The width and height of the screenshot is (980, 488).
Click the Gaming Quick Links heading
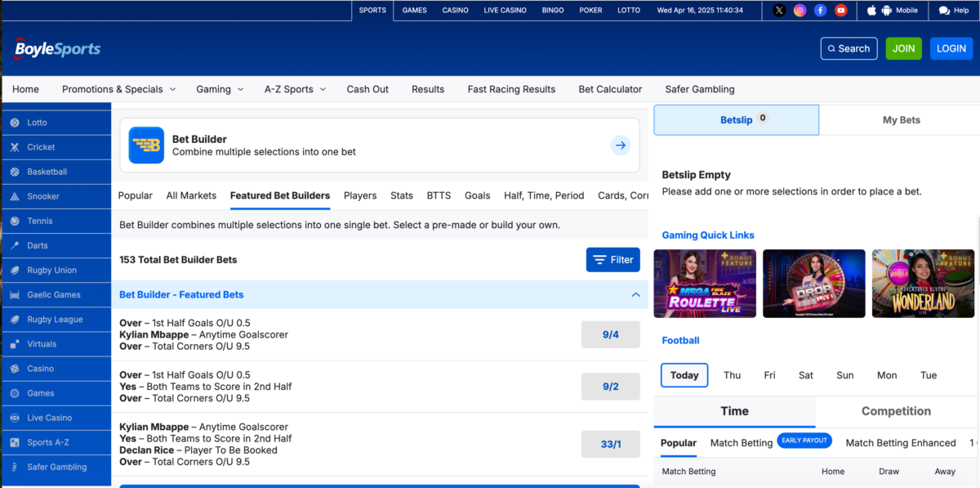click(708, 235)
